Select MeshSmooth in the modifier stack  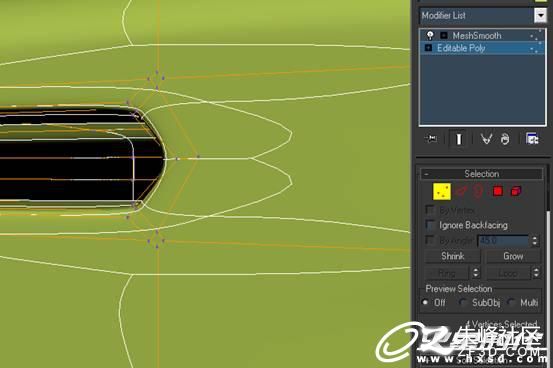476,35
